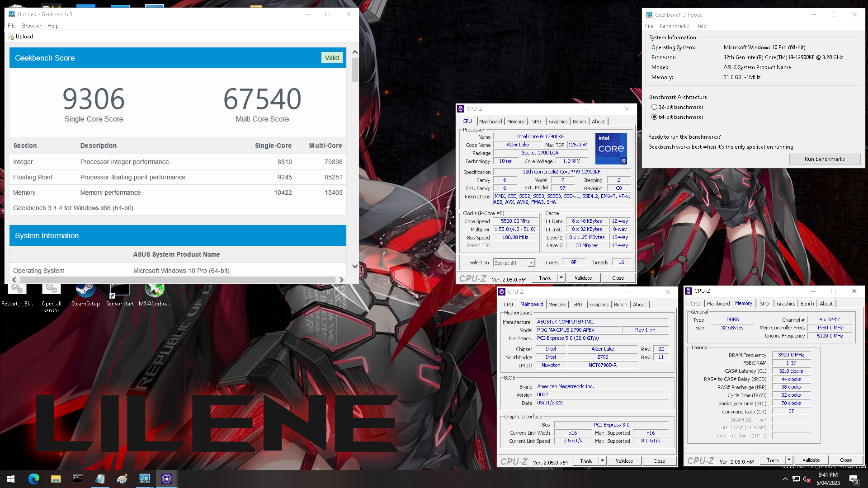This screenshot has width=868, height=488.
Task: Click the CPU-Z Memory window title icon
Action: tap(689, 291)
